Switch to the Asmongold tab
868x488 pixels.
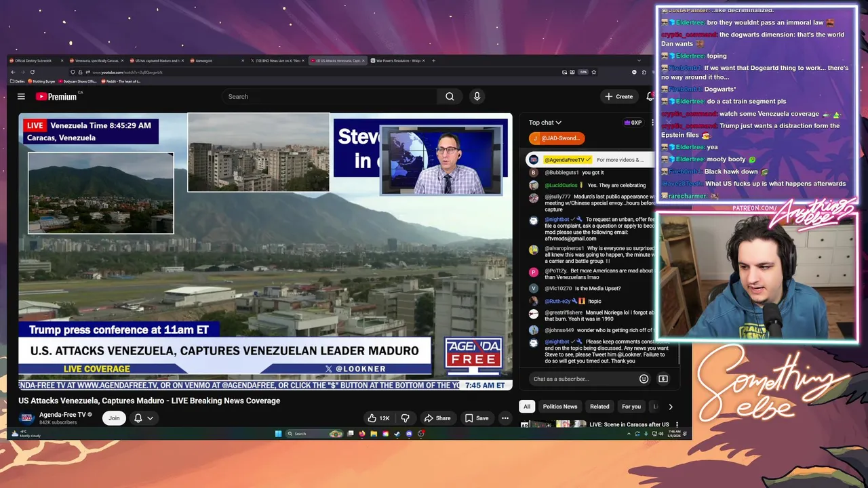coord(218,60)
